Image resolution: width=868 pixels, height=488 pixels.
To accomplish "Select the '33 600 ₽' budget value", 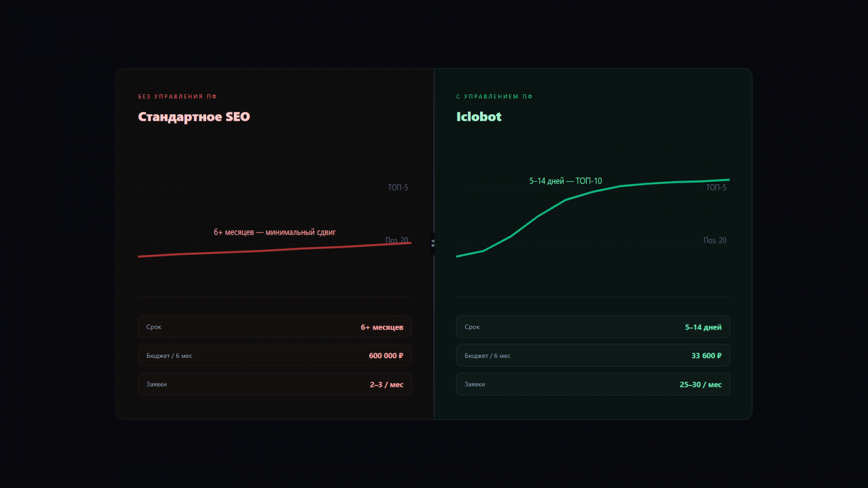I will [x=706, y=356].
